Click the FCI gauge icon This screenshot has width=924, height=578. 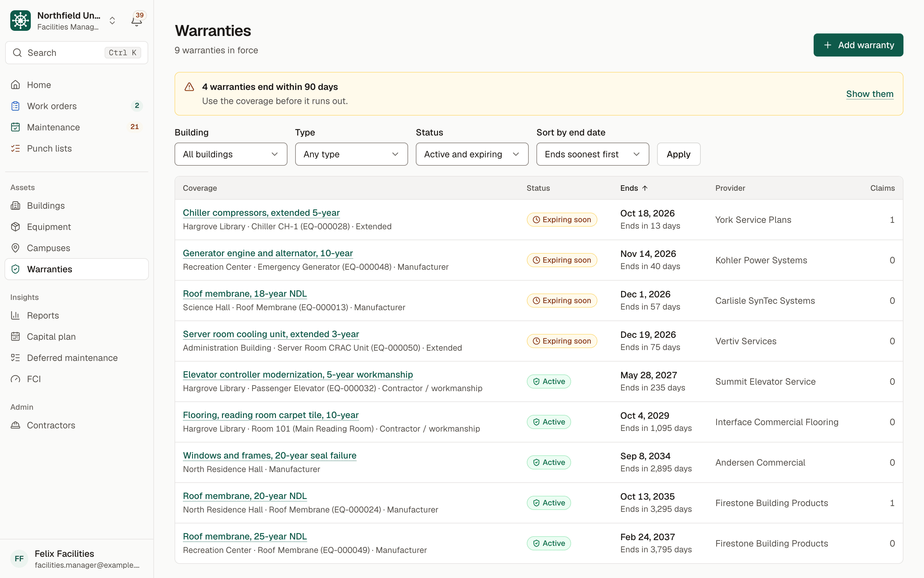click(15, 379)
